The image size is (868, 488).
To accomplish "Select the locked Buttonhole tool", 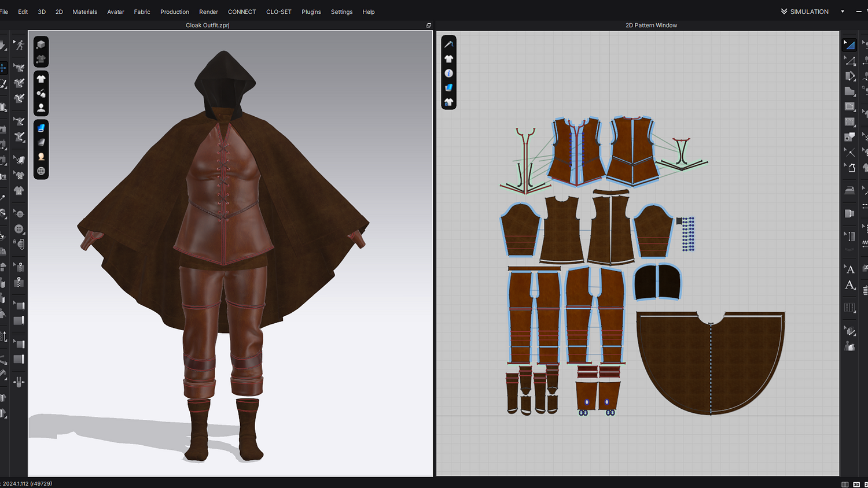I will 19,244.
